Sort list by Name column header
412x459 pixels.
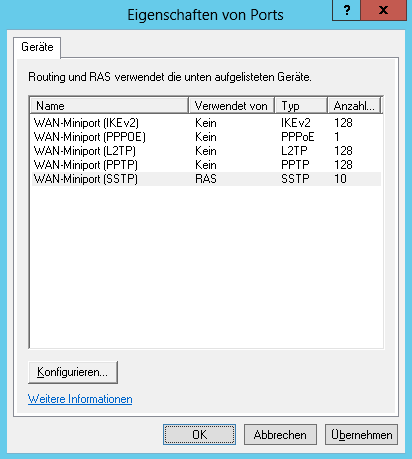point(109,106)
